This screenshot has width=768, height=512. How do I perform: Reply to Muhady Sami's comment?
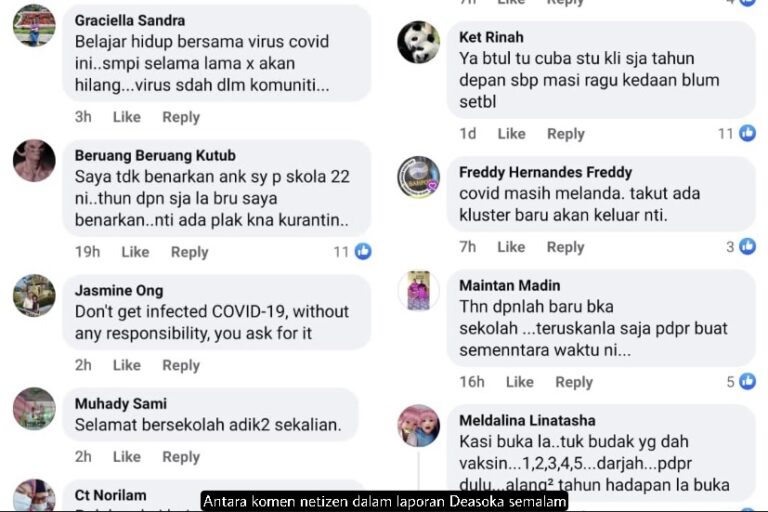pos(181,457)
